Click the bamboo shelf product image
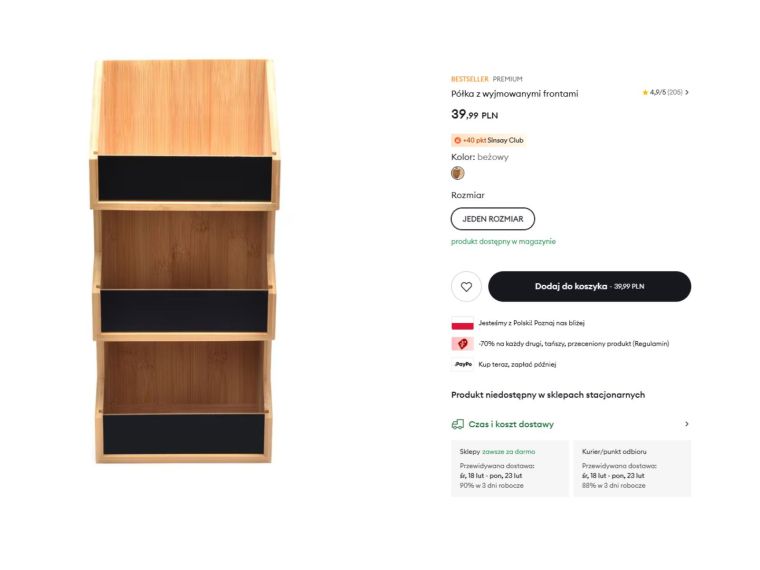Viewport: 760px width, 570px height. 185,262
